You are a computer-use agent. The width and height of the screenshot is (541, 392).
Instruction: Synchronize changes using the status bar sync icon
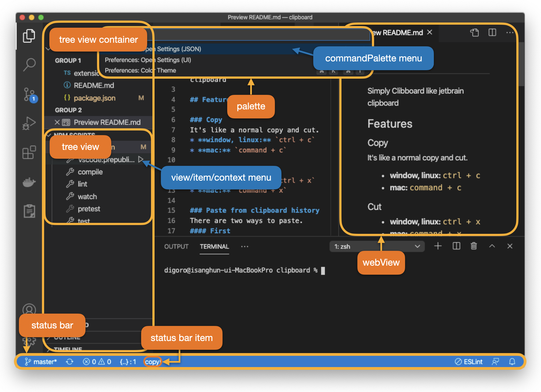click(x=70, y=362)
